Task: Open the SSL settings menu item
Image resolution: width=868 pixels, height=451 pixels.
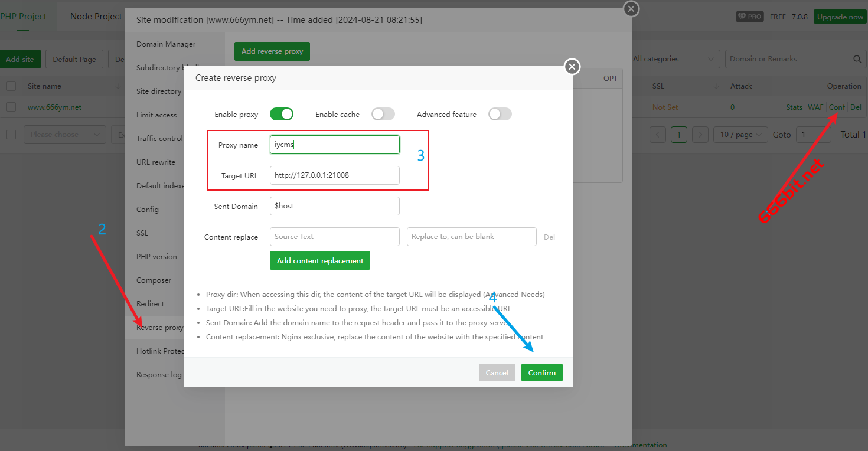Action: point(142,233)
